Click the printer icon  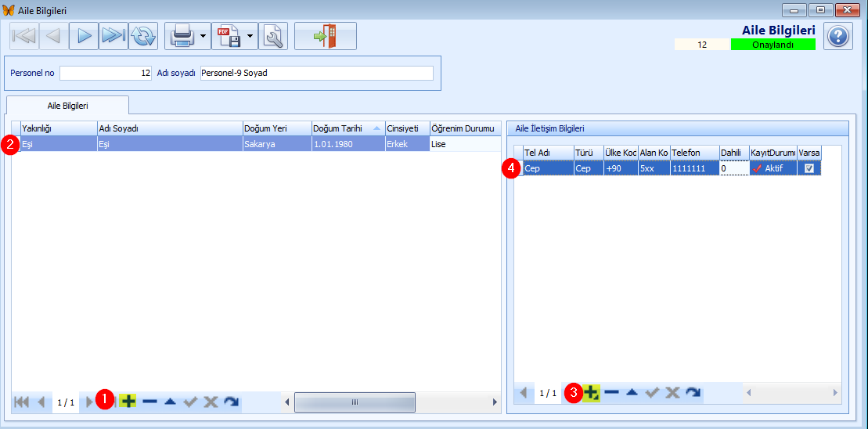pos(182,36)
